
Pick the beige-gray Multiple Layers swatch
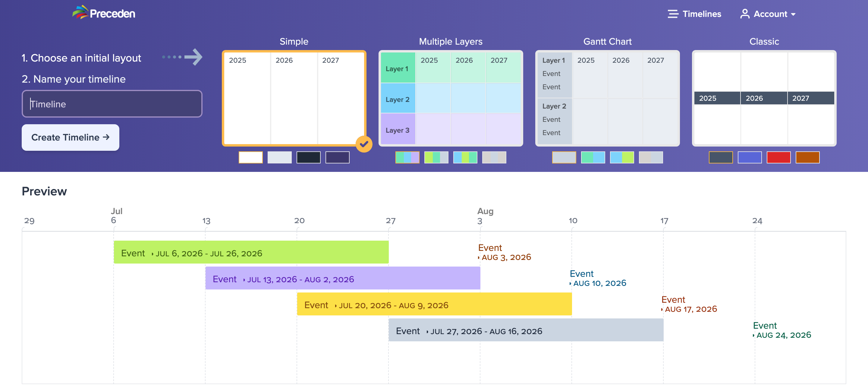tap(494, 157)
